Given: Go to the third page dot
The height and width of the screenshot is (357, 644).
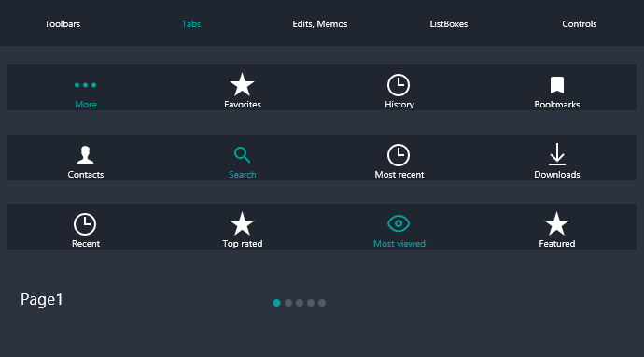Looking at the screenshot, I should 300,303.
